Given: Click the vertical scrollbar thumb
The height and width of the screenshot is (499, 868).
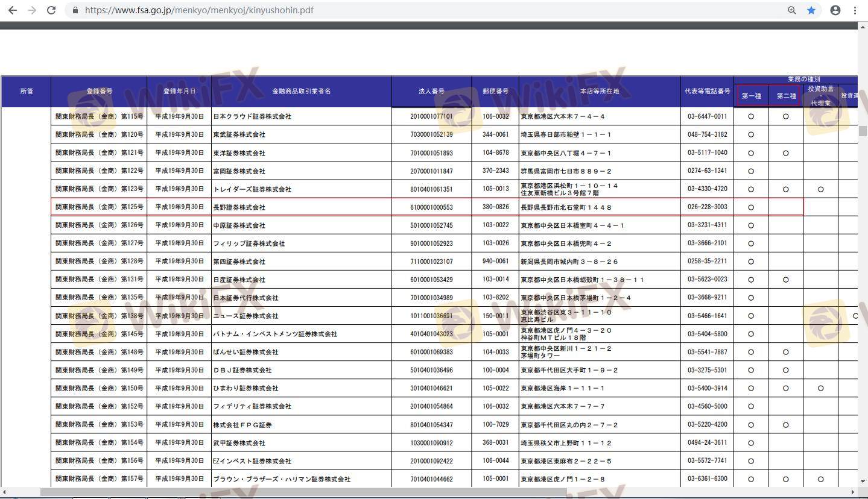Looking at the screenshot, I should point(863,131).
